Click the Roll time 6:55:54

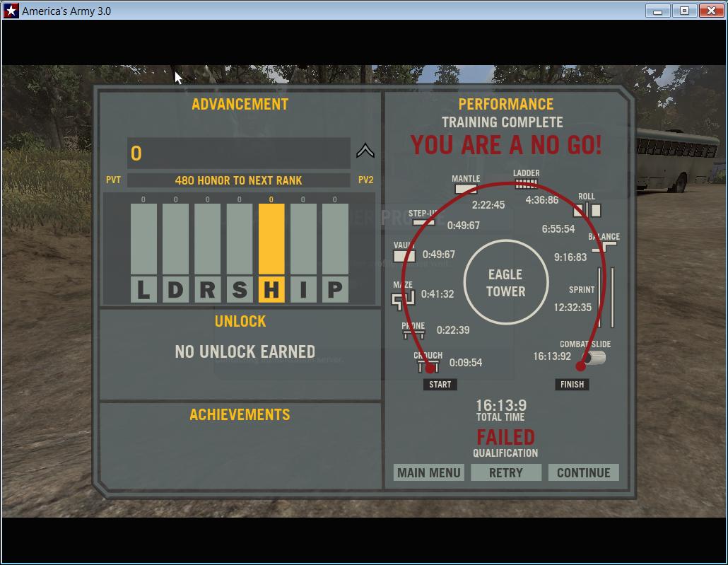[558, 228]
